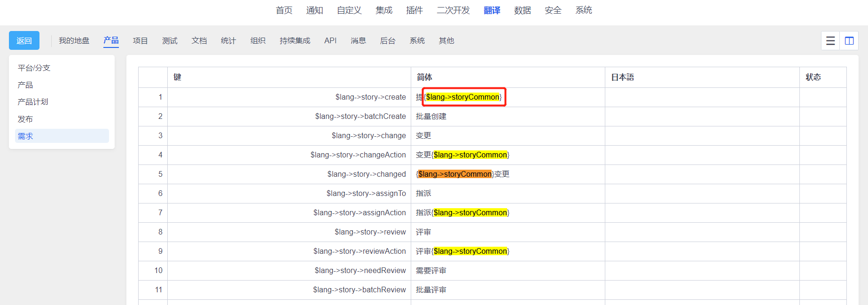This screenshot has width=868, height=305.
Task: Choose 需求 in the sidebar
Action: [x=25, y=136]
